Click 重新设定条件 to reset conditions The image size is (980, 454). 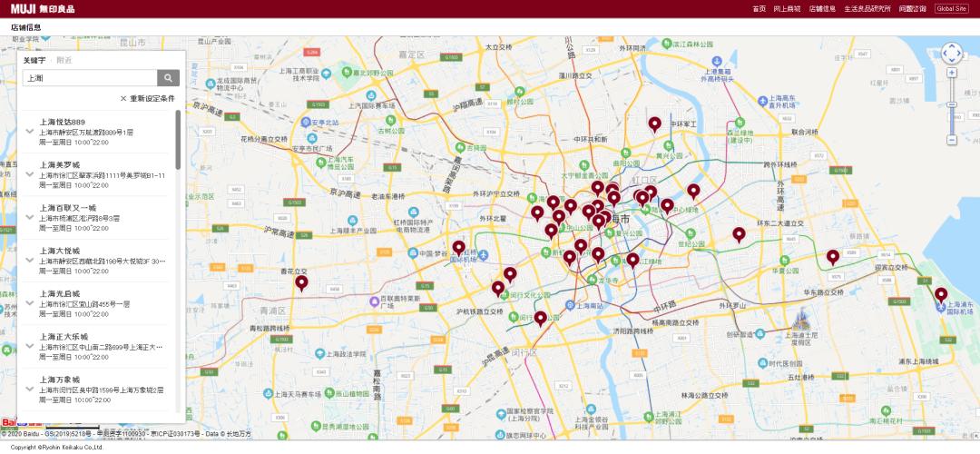pyautogui.click(x=152, y=98)
